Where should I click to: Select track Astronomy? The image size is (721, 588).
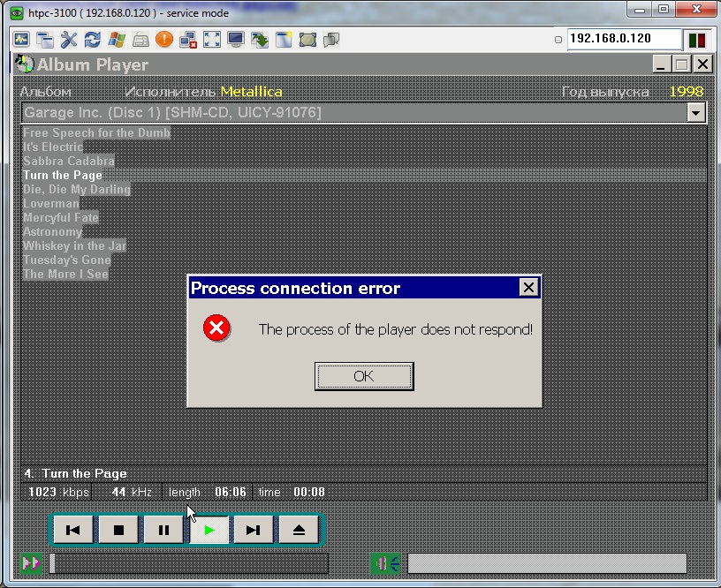(52, 232)
